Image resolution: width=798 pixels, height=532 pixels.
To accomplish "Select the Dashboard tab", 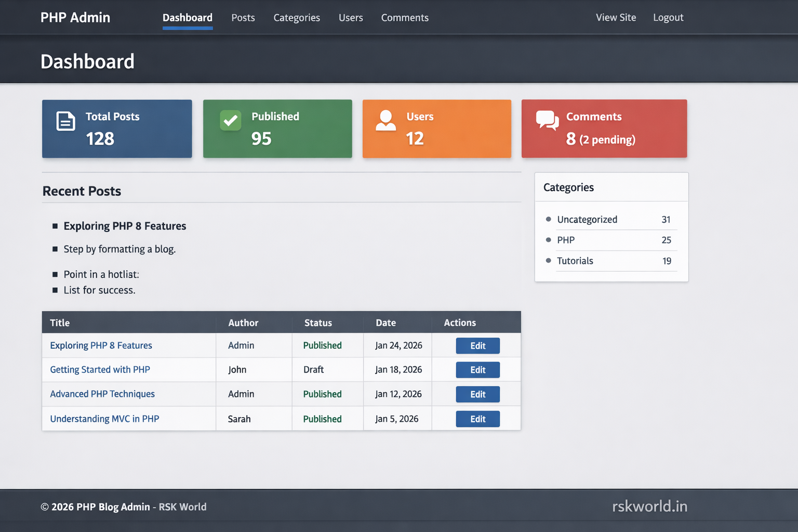I will point(188,17).
